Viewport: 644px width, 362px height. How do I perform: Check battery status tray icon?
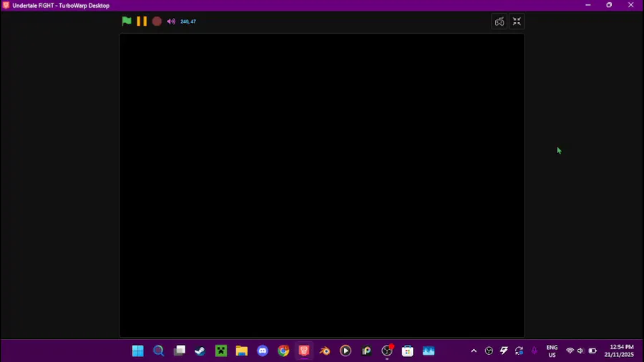click(x=592, y=351)
